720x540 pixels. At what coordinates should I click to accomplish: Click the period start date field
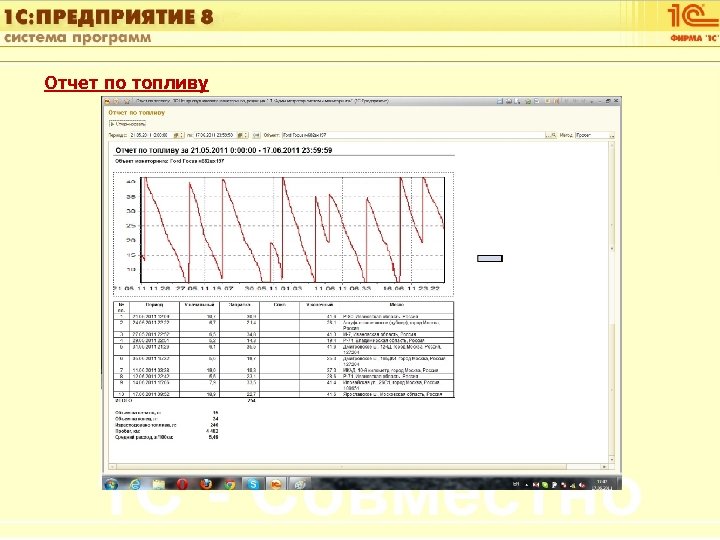(151, 135)
